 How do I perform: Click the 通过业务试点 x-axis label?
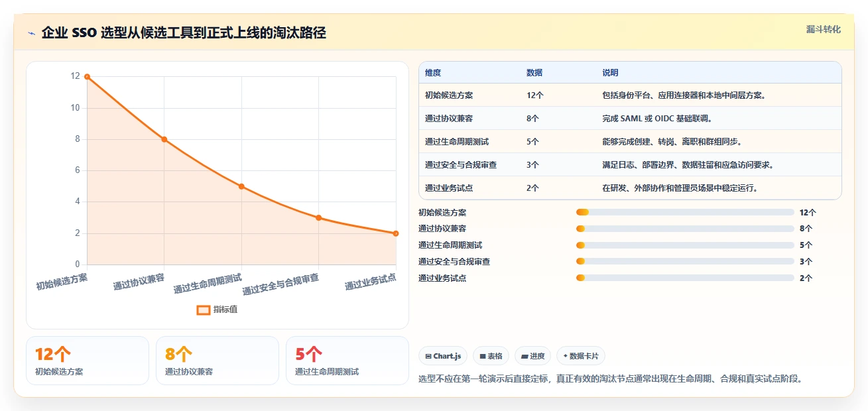(370, 282)
